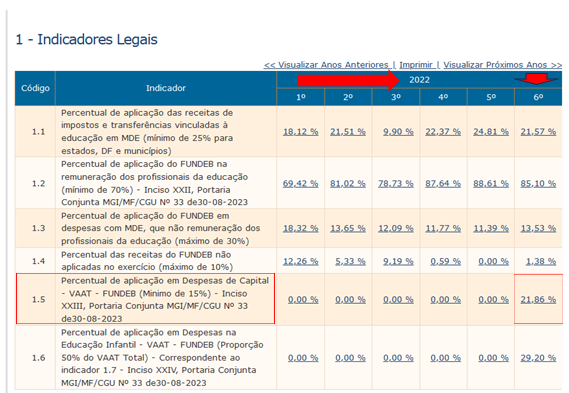
Task: Click the 1º bimester column header
Action: click(x=300, y=97)
